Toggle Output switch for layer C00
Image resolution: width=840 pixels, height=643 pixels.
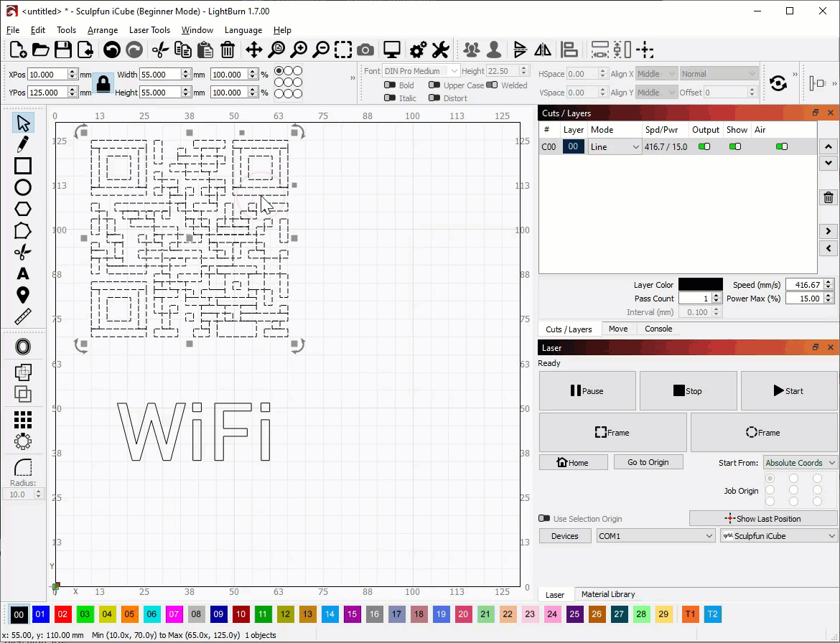click(704, 147)
